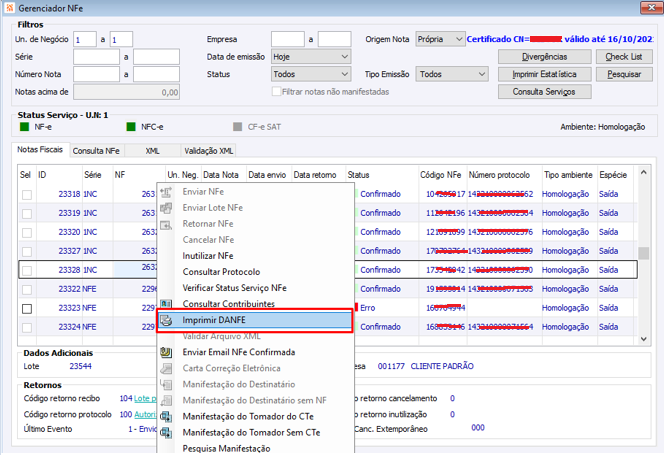Click the Enviar Lote NFe icon

(167, 207)
